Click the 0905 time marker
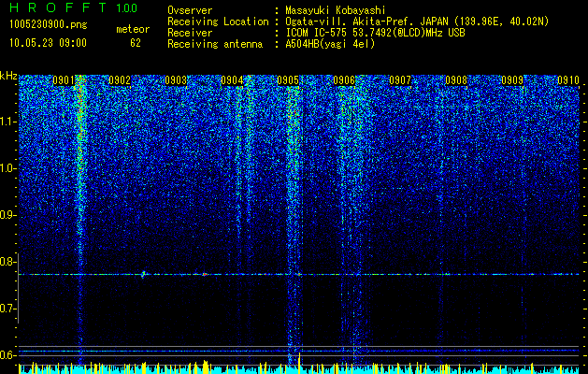Screen dimensions: 588x374 pyautogui.click(x=288, y=80)
